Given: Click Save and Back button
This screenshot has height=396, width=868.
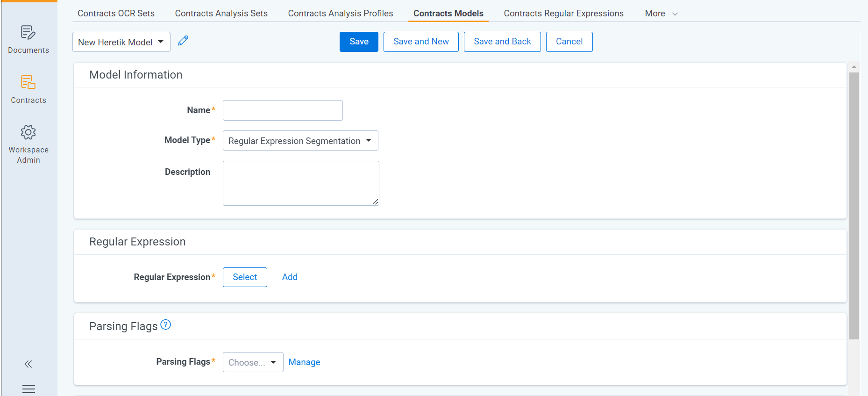Looking at the screenshot, I should pyautogui.click(x=502, y=42).
